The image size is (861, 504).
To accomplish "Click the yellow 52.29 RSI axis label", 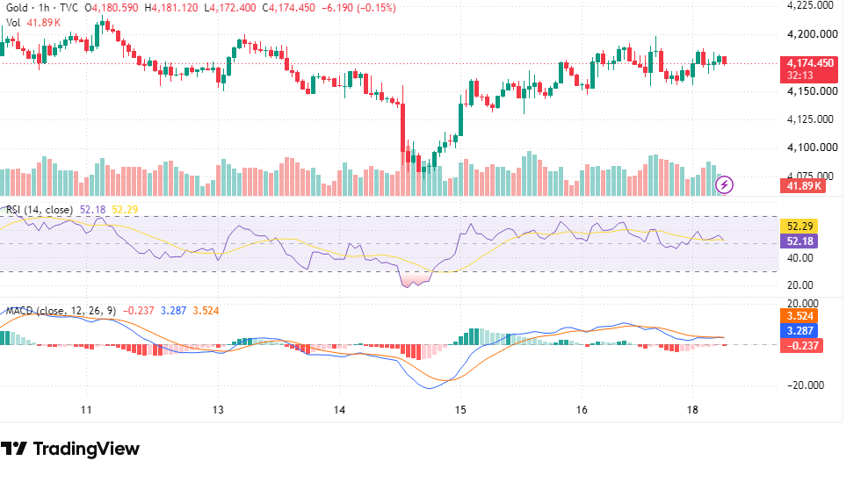I will (799, 227).
